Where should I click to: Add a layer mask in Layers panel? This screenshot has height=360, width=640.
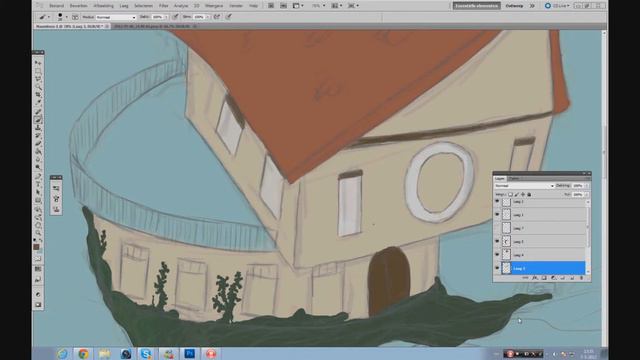click(x=544, y=278)
